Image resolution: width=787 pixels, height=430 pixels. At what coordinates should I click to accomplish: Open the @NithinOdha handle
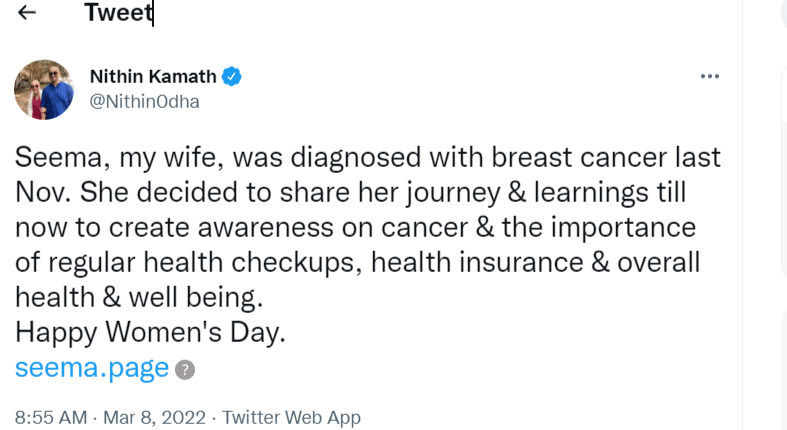click(x=144, y=101)
